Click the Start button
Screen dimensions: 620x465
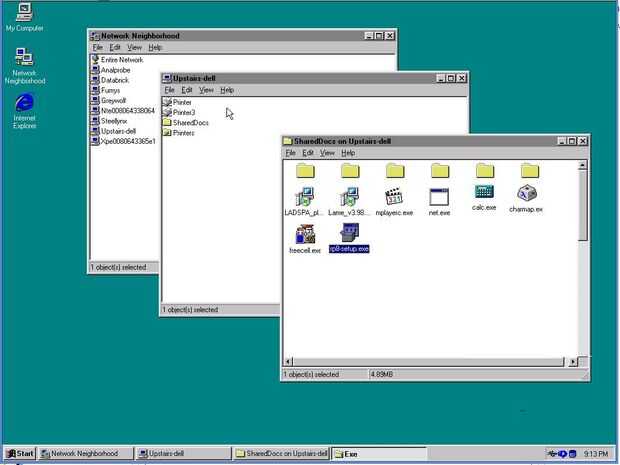click(19, 454)
